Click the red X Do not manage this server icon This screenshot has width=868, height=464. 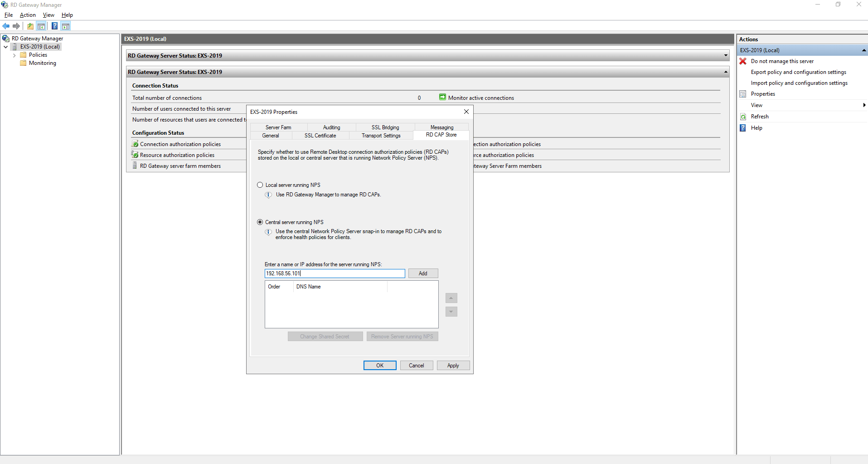tap(743, 61)
